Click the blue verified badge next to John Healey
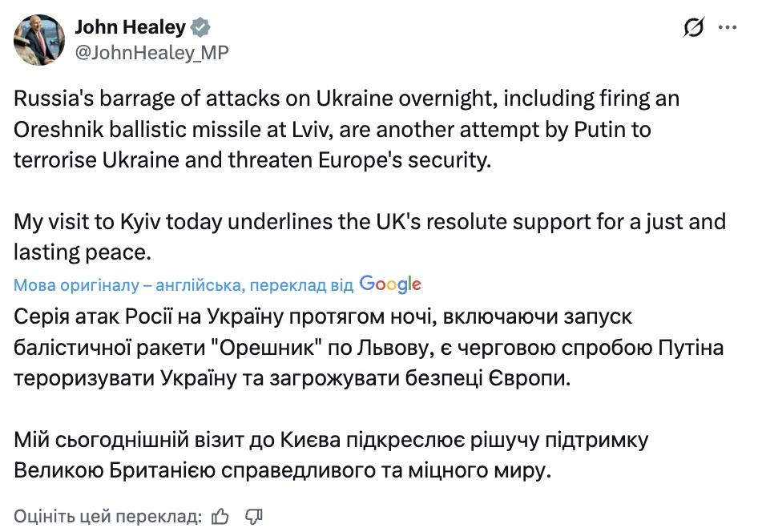The height and width of the screenshot is (532, 758). click(200, 26)
